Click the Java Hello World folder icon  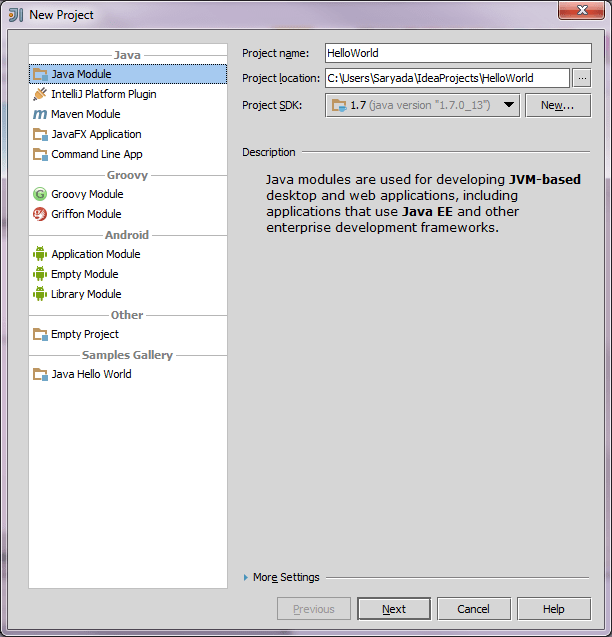pos(40,374)
